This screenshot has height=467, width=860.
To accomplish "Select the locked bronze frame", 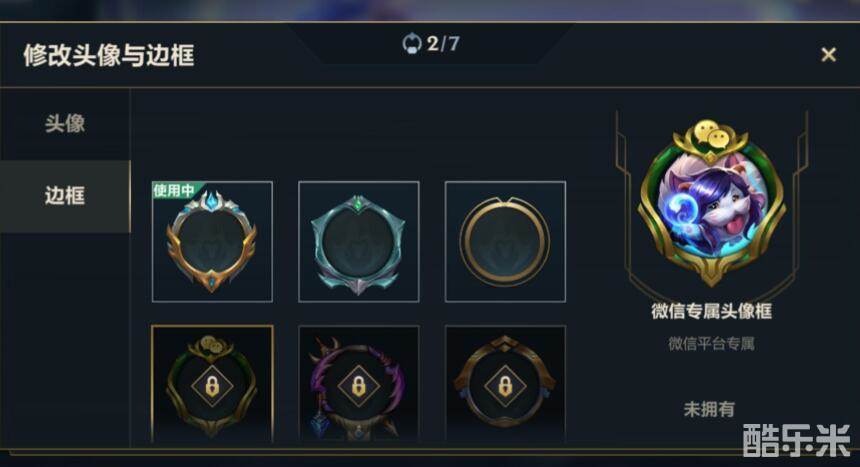I will (505, 384).
